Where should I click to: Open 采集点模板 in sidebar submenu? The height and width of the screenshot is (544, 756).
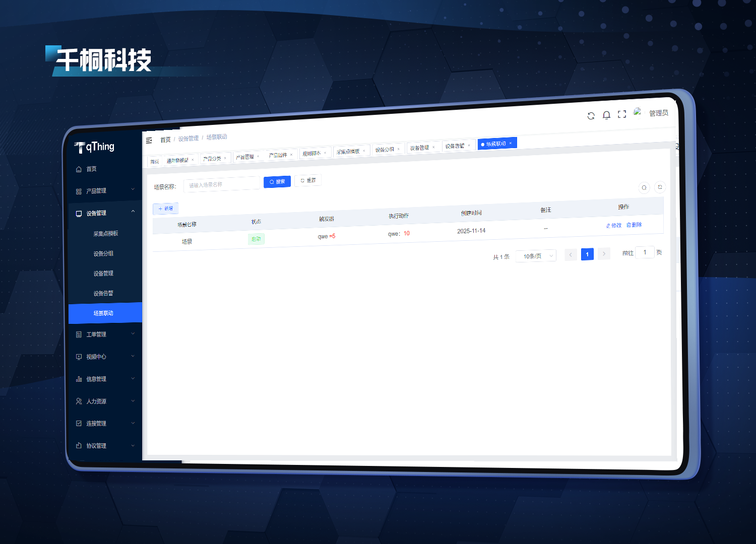pos(106,234)
